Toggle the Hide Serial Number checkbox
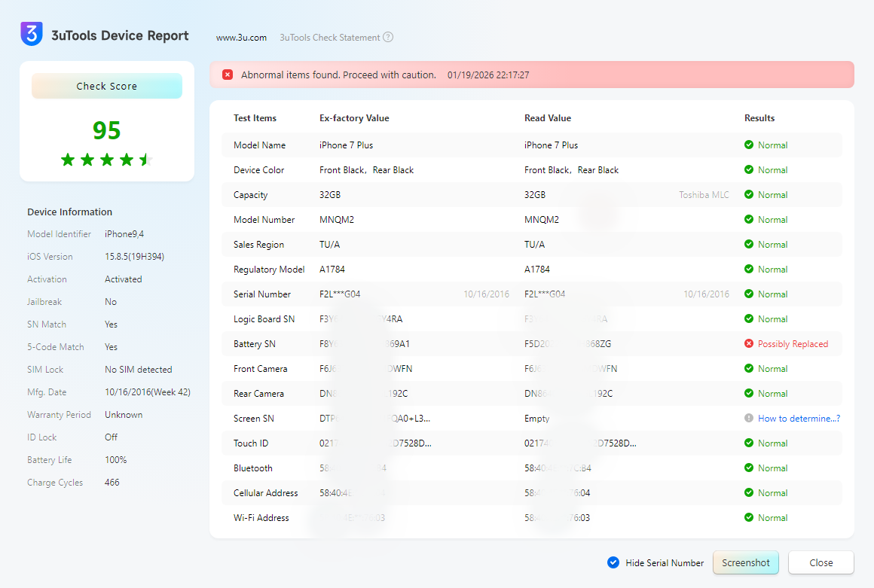This screenshot has height=588, width=874. coord(613,562)
